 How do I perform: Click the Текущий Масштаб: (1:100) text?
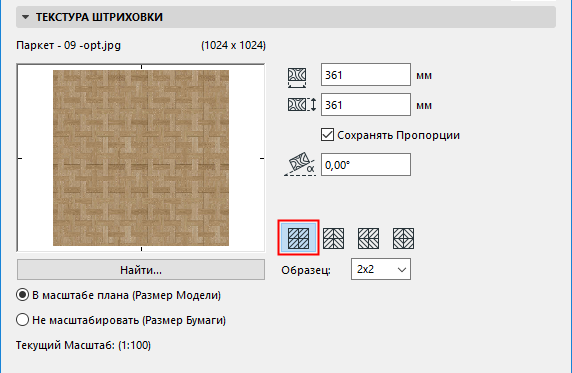pos(83,345)
